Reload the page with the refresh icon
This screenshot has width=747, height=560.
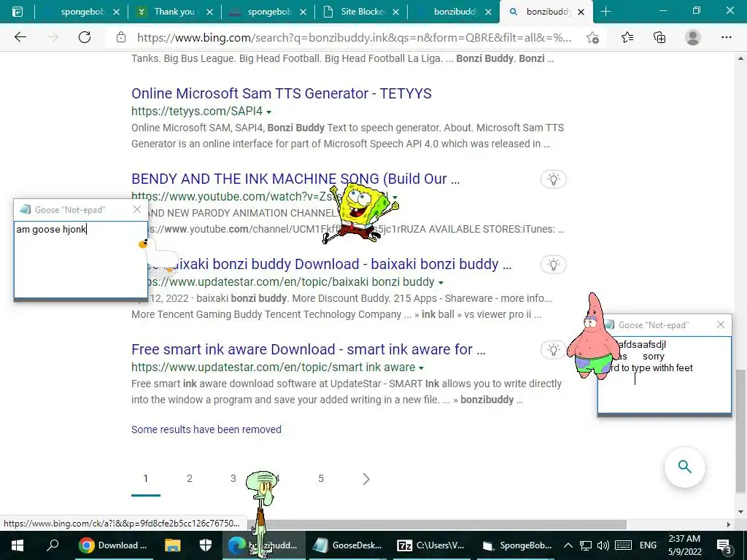click(x=85, y=37)
